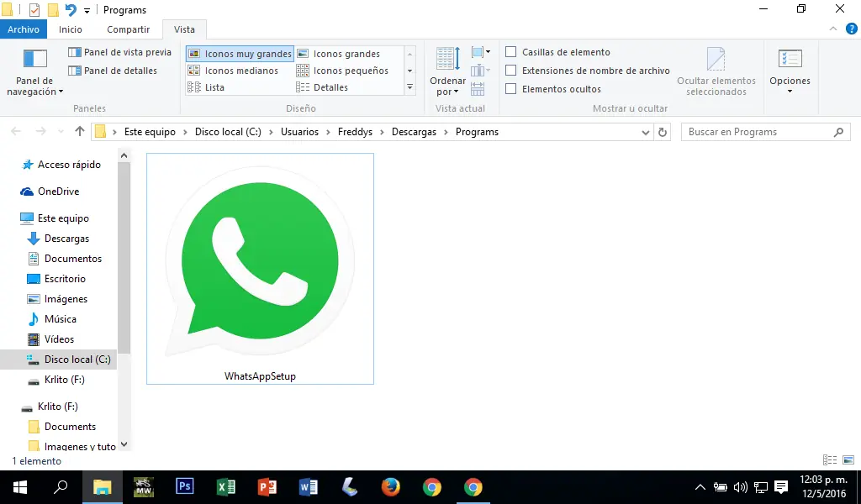This screenshot has width=861, height=504.
Task: Open the Windows Start menu
Action: [x=20, y=487]
